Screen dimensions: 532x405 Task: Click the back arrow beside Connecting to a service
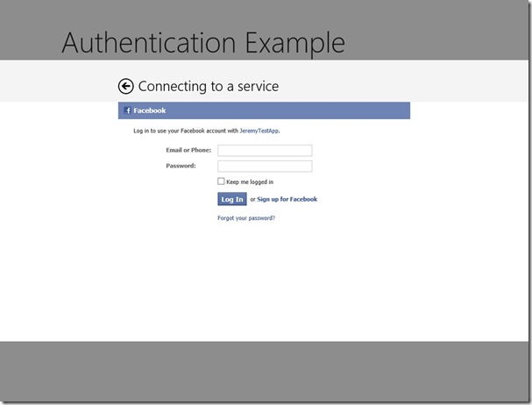(125, 86)
